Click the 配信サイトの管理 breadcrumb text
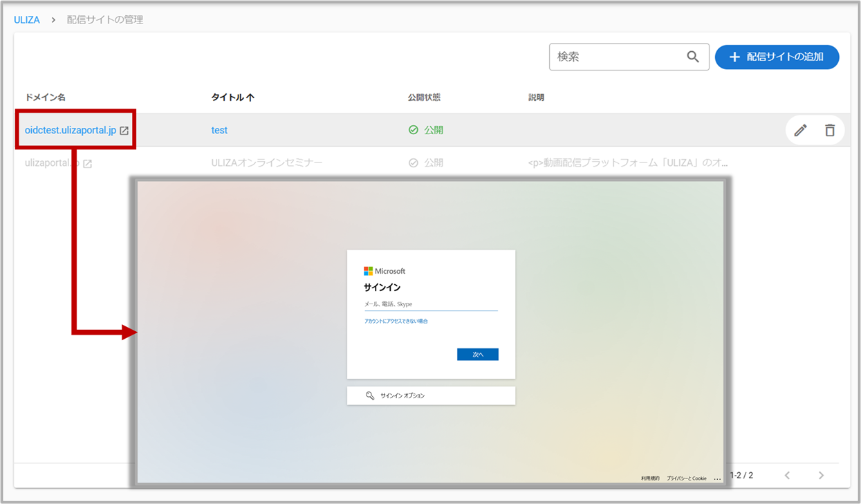 click(105, 20)
